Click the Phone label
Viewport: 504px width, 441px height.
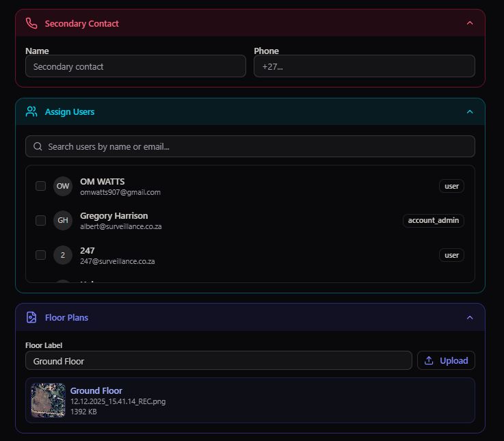pos(266,51)
